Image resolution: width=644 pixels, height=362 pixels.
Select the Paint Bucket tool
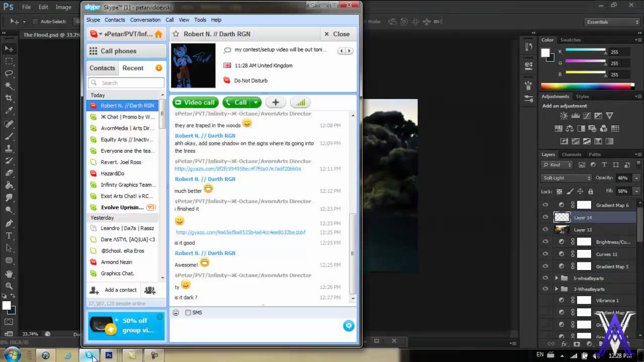[9, 186]
